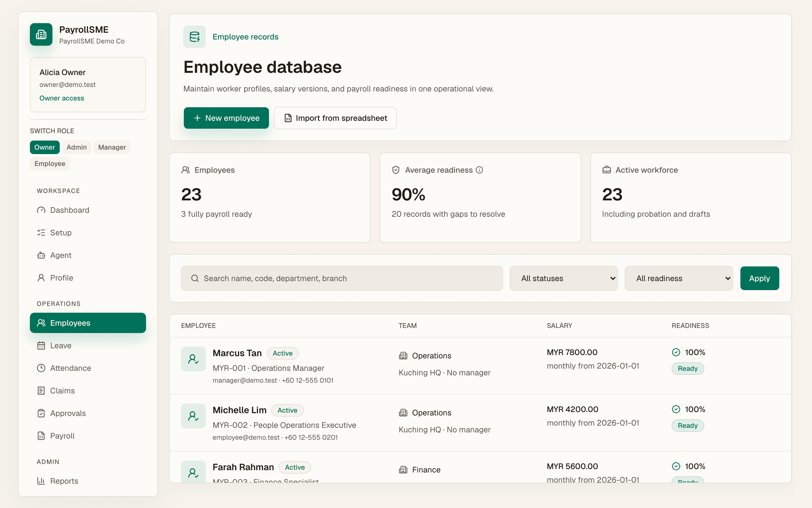Switch role to Employee
812x508 pixels.
(50, 164)
